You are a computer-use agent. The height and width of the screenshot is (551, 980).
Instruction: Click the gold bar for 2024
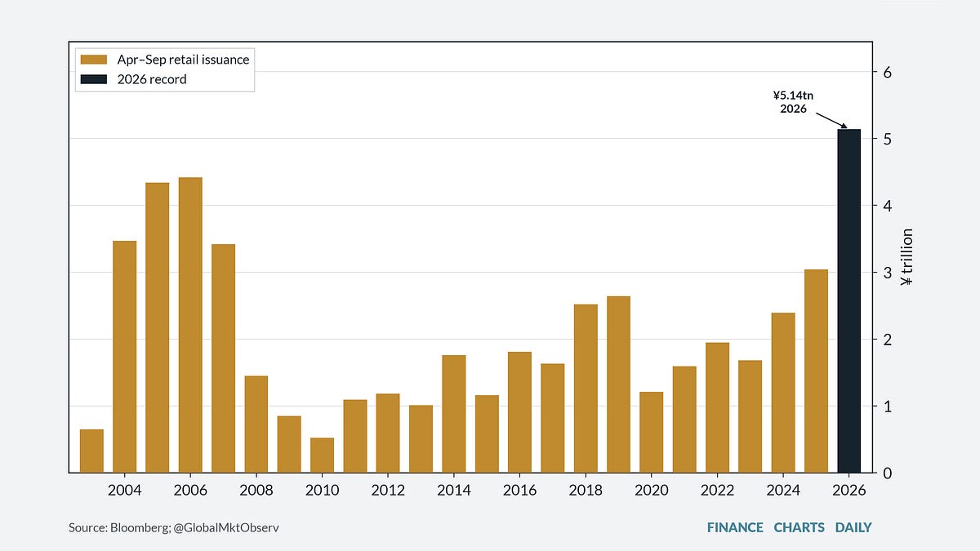(x=783, y=393)
